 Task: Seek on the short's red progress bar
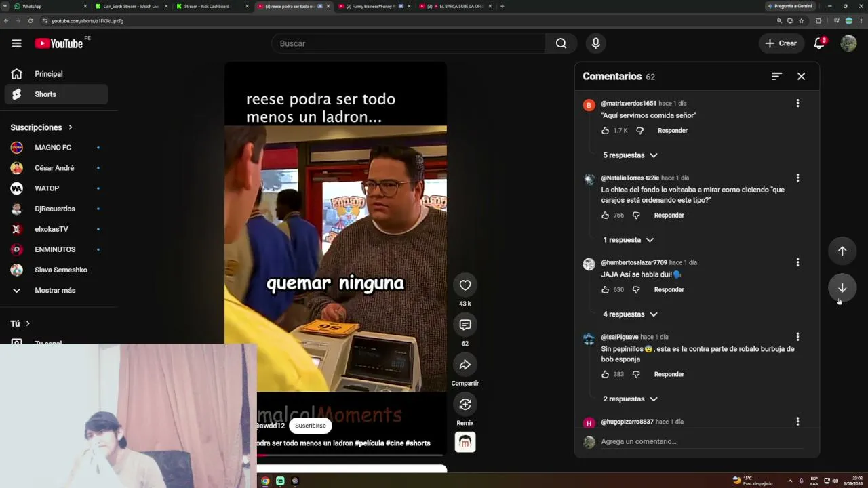point(350,455)
